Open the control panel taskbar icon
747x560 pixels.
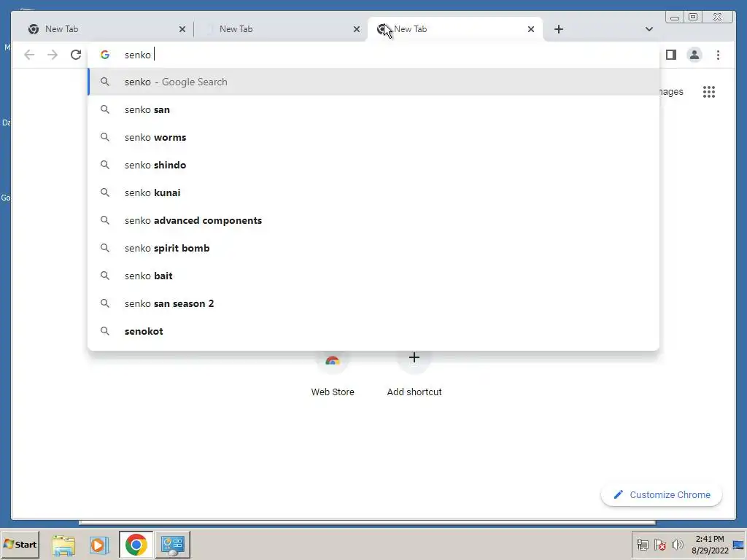coord(172,545)
